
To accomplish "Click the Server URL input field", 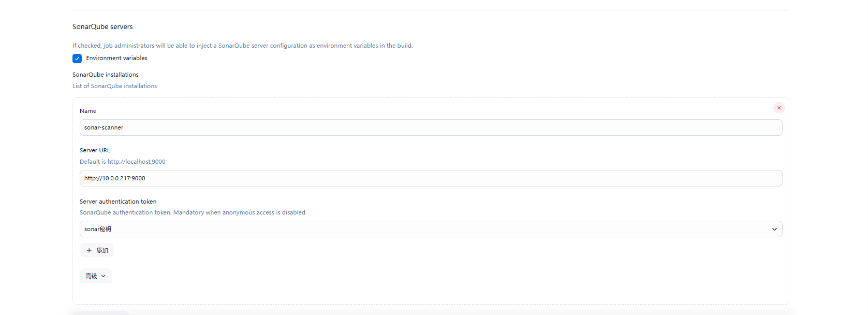I will 431,178.
